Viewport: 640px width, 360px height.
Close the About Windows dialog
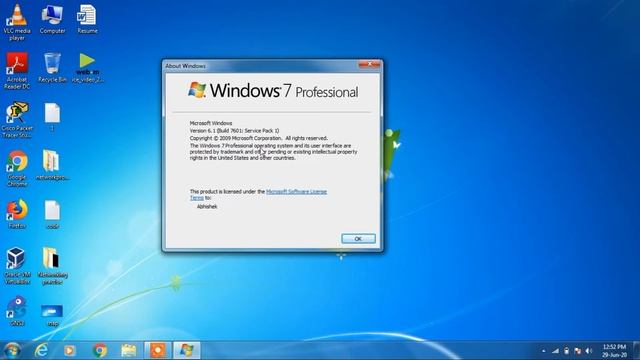tap(370, 64)
